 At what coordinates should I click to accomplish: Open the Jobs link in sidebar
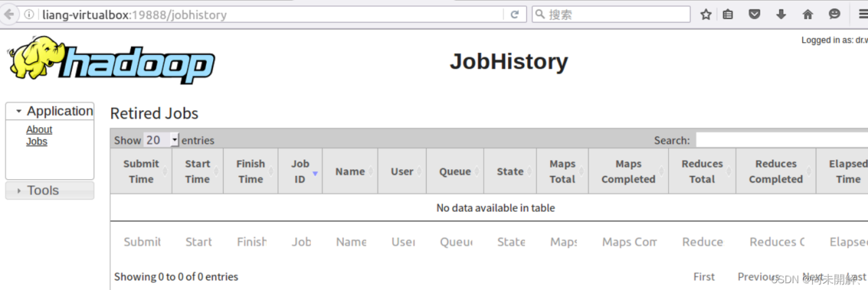pos(37,141)
